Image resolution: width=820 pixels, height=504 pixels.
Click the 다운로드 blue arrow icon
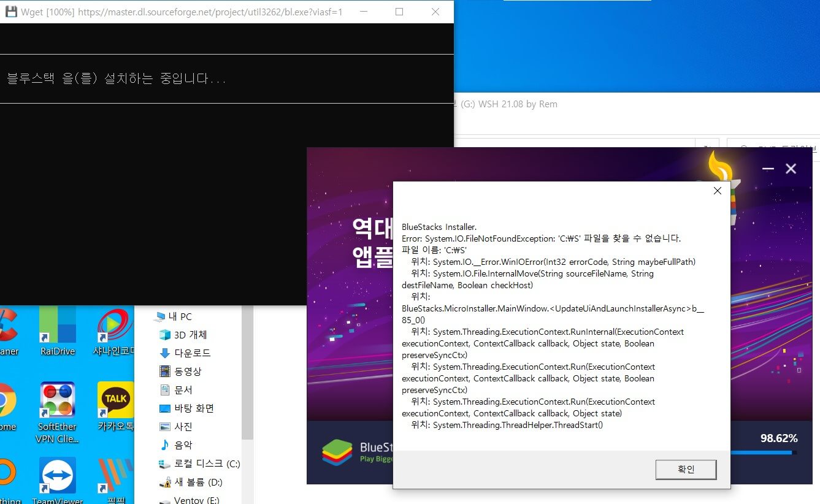pyautogui.click(x=164, y=353)
